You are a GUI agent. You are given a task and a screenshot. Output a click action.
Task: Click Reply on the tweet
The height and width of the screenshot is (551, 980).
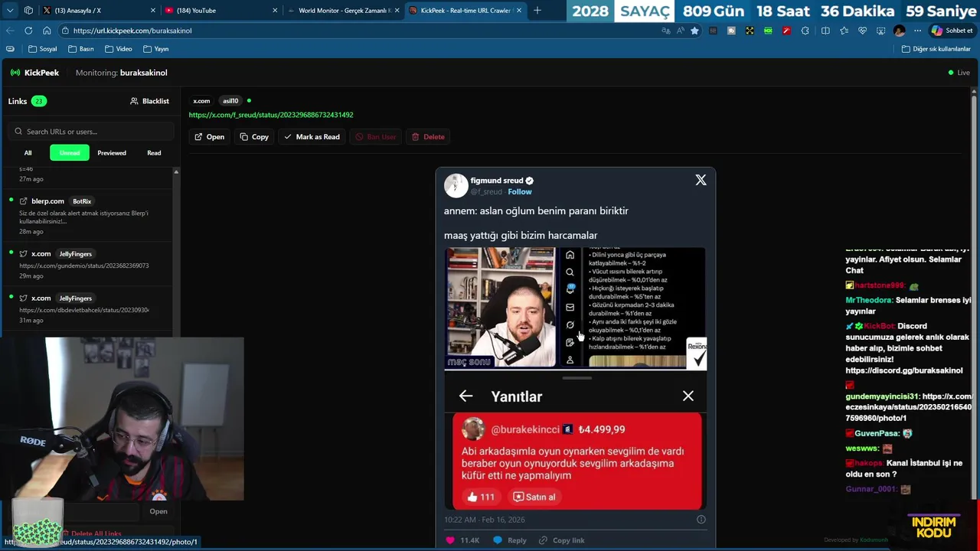click(510, 540)
